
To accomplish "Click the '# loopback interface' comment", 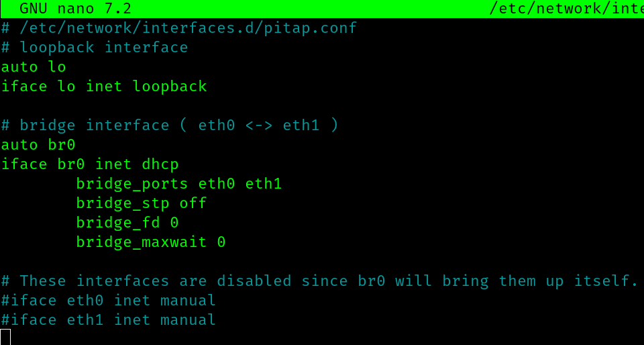I will (95, 48).
